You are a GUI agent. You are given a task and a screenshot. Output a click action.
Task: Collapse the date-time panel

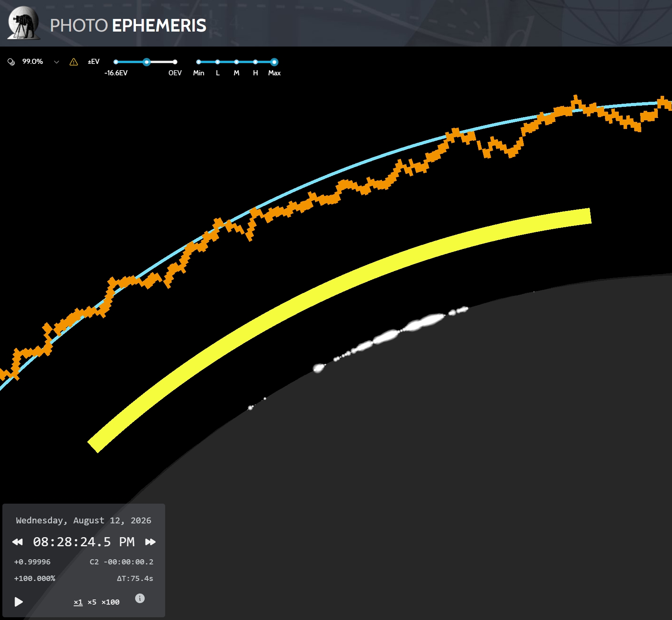84,520
